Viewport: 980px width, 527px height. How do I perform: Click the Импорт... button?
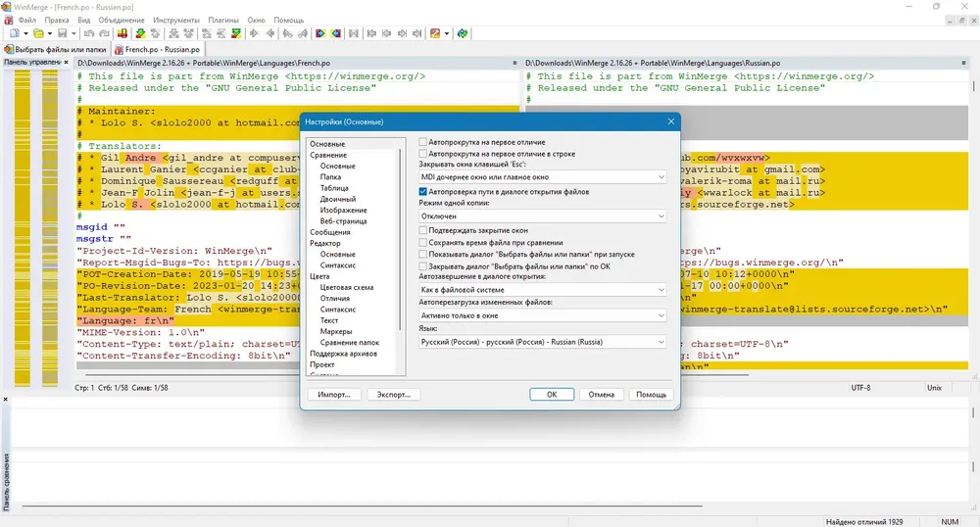(x=334, y=395)
